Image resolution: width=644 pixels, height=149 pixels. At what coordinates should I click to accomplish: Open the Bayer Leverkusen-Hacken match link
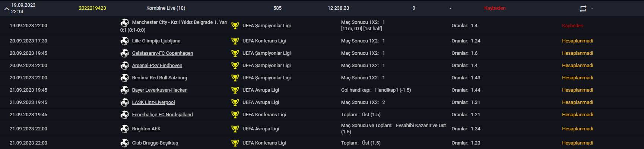pyautogui.click(x=160, y=90)
